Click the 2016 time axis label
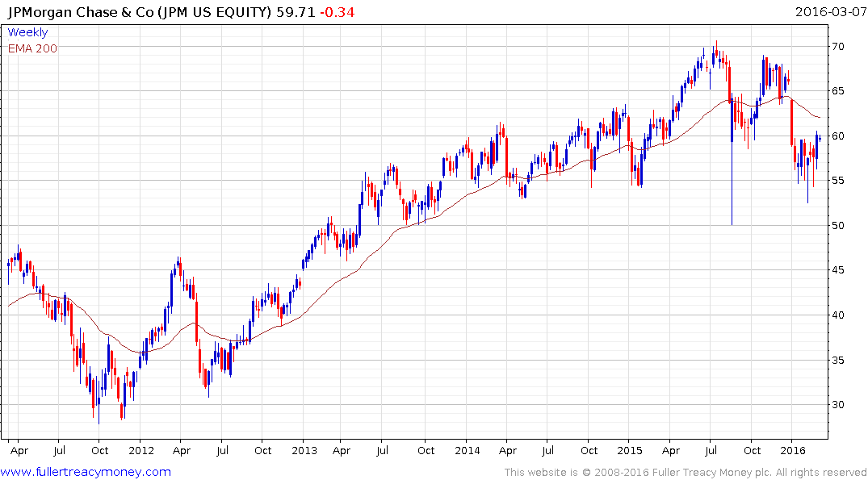868x484 pixels. click(x=793, y=450)
